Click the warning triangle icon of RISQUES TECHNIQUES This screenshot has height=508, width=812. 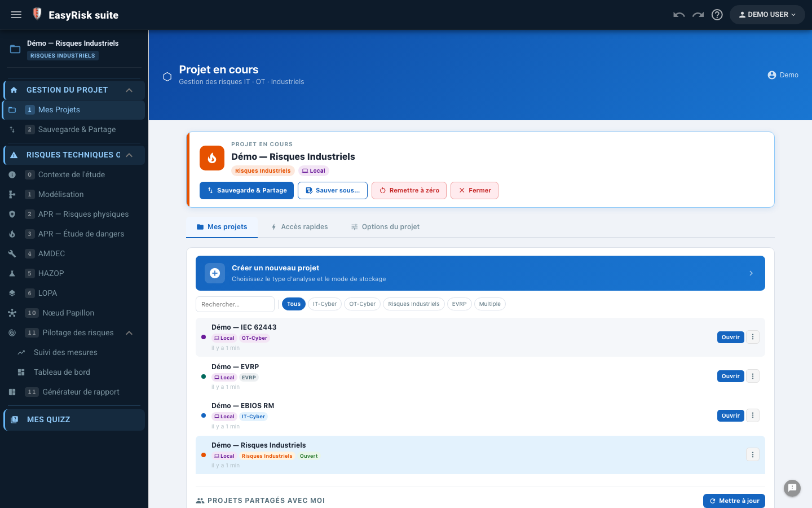pyautogui.click(x=14, y=155)
